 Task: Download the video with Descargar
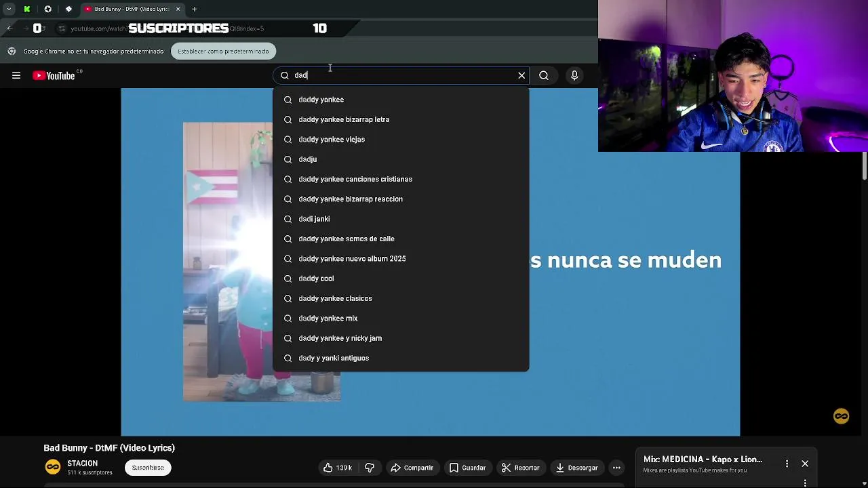(x=576, y=468)
